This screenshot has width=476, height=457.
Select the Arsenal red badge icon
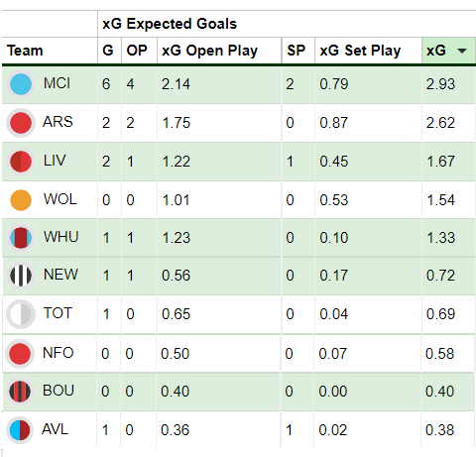(x=21, y=123)
